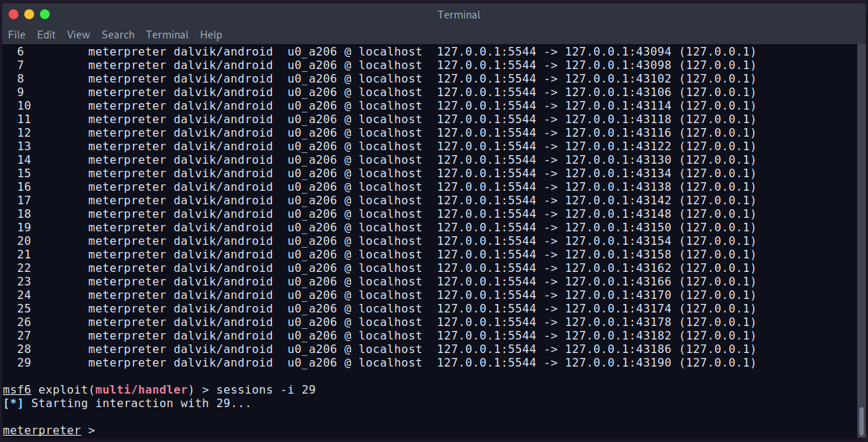Select port text 127.0.0.1:43118 in session 11
868x442 pixels.
pos(618,119)
